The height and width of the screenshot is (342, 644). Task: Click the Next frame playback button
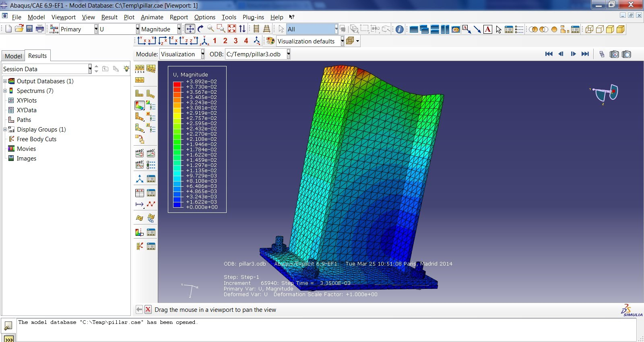(573, 54)
